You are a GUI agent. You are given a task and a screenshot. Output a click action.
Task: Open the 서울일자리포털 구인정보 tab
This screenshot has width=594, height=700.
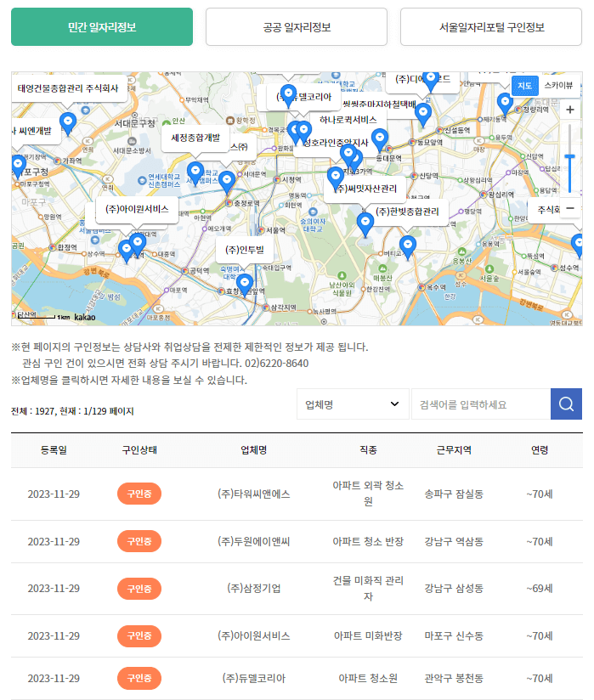click(491, 27)
